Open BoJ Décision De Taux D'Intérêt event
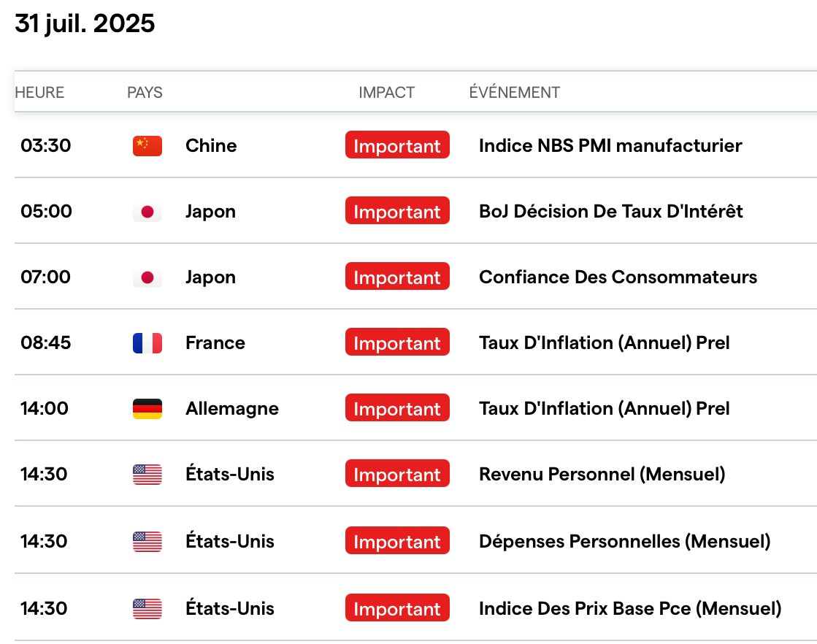This screenshot has width=817, height=644. click(610, 212)
